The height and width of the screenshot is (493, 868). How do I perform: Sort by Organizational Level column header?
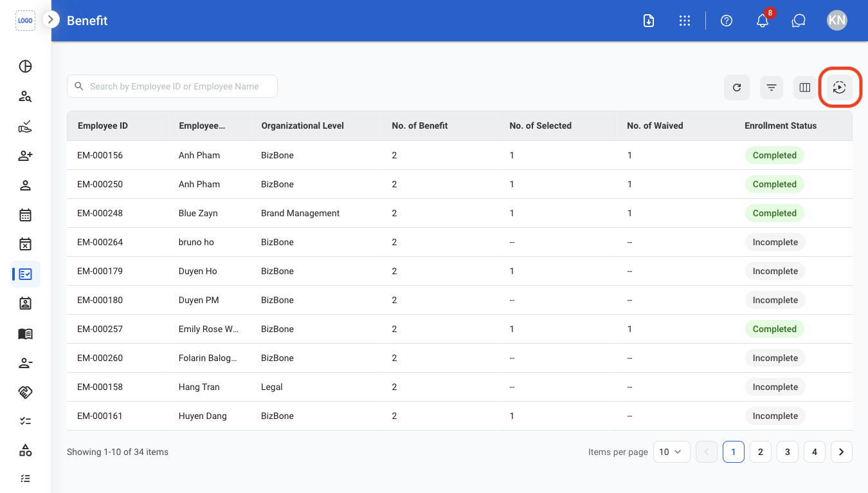pos(303,126)
